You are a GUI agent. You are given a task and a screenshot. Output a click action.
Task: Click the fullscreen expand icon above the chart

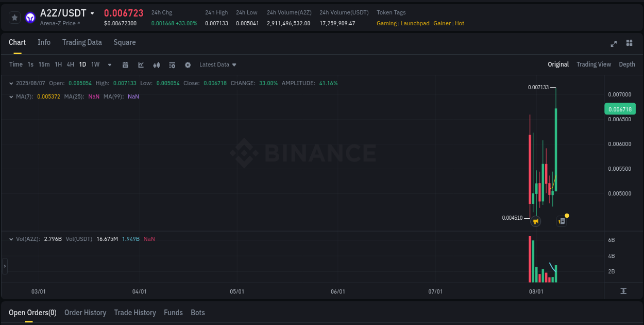tap(614, 44)
